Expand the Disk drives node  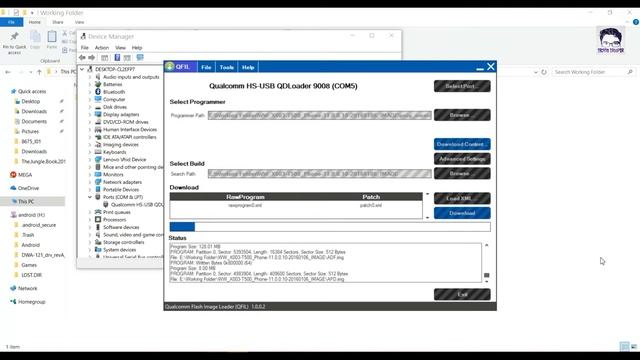(90, 107)
